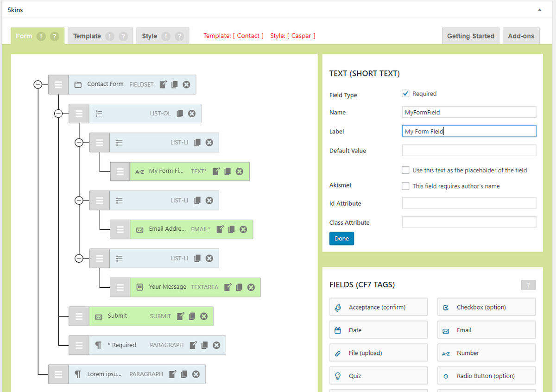The image size is (556, 392).
Task: Uncheck the Required checkbox
Action: 405,94
